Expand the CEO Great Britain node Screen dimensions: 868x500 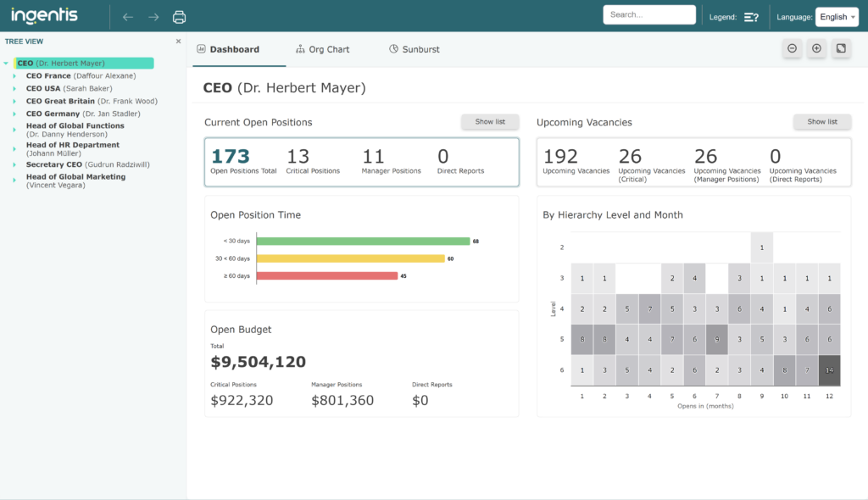[14, 102]
